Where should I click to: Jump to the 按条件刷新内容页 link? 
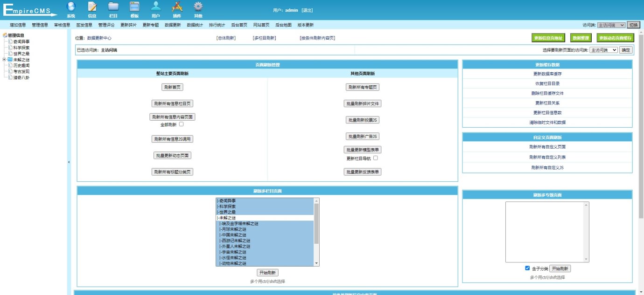[317, 38]
